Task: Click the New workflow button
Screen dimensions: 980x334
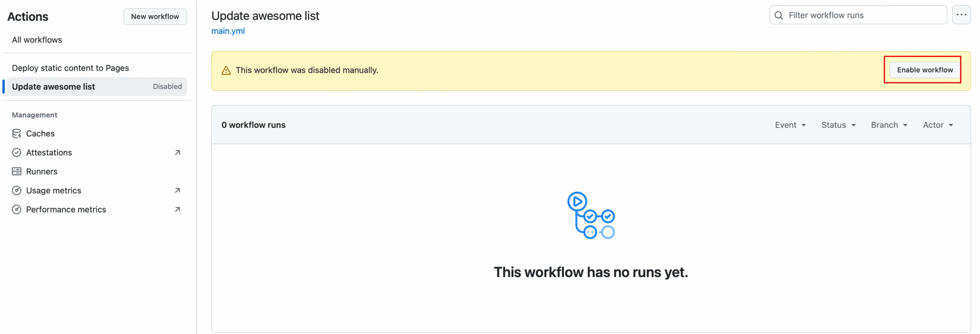Action: 155,16
